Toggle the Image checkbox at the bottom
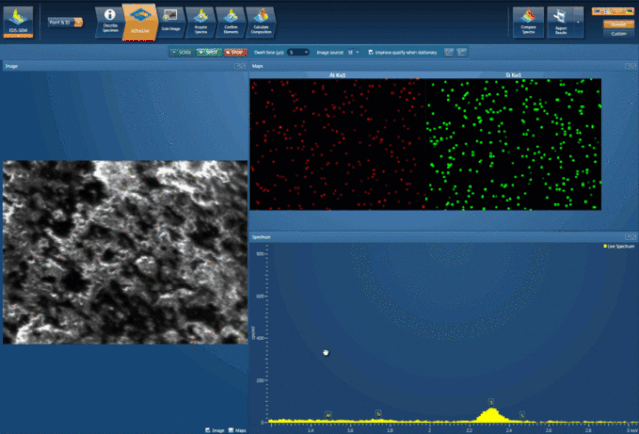The width and height of the screenshot is (639, 434). click(208, 430)
